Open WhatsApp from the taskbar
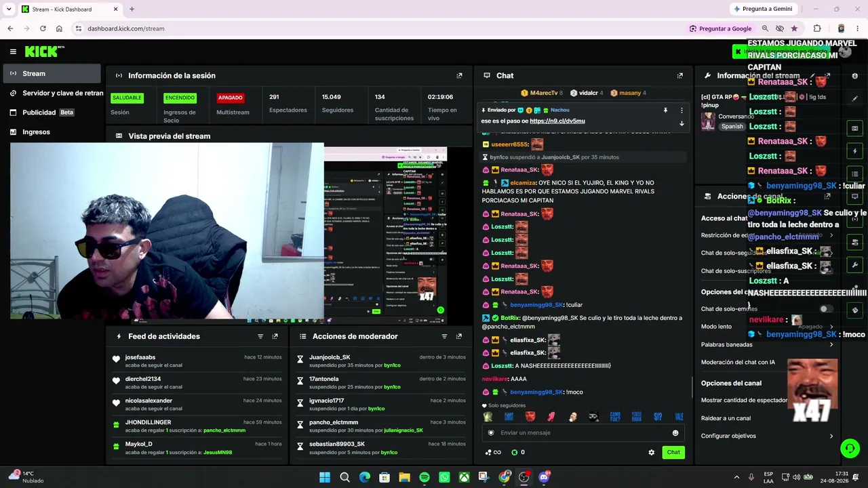868x488 pixels. tap(444, 477)
